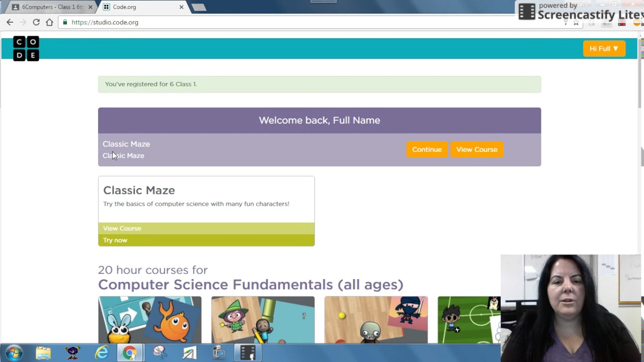Open the Course 1 bee and fish thumbnail
Screen dimensions: 644x362
click(x=149, y=320)
